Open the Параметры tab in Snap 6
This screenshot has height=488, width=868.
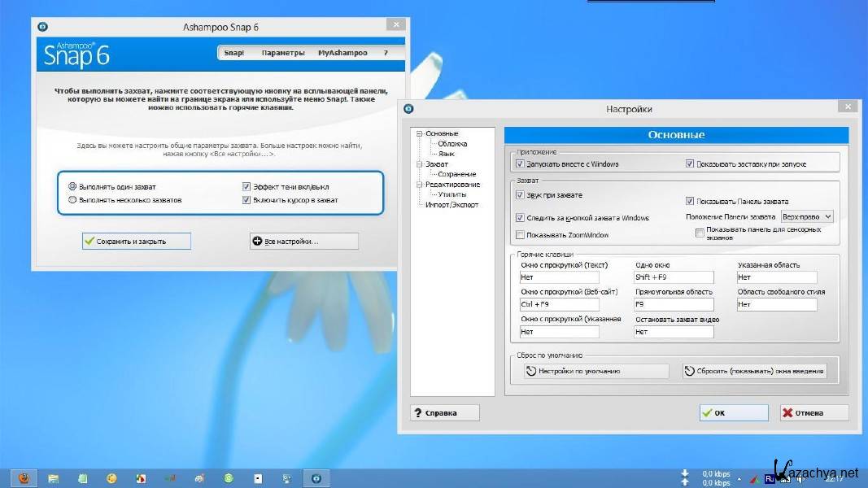[x=283, y=53]
